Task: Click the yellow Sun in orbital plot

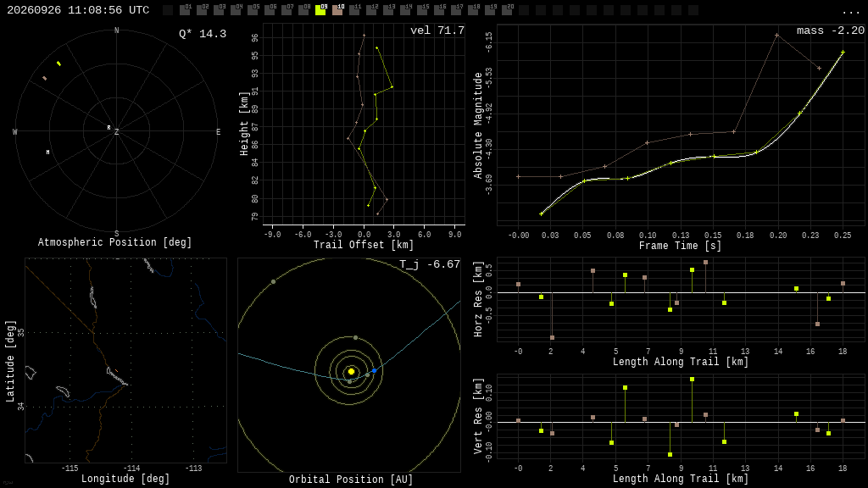Action: [x=351, y=371]
